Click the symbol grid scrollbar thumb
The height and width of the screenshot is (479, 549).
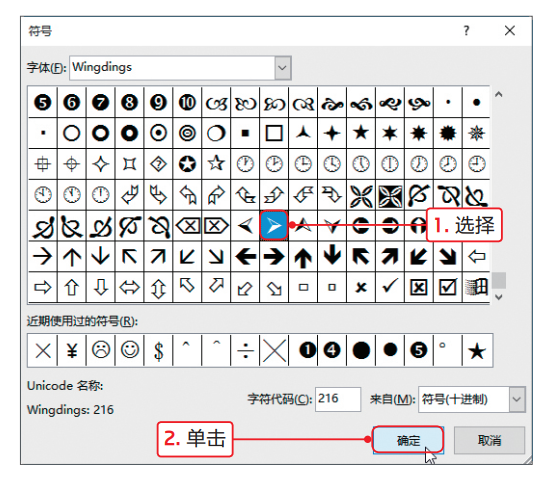(x=499, y=280)
